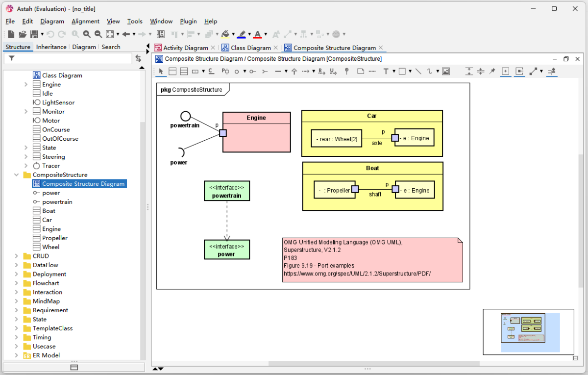
Task: Click the Zoom In magnifier icon
Action: pyautogui.click(x=87, y=34)
